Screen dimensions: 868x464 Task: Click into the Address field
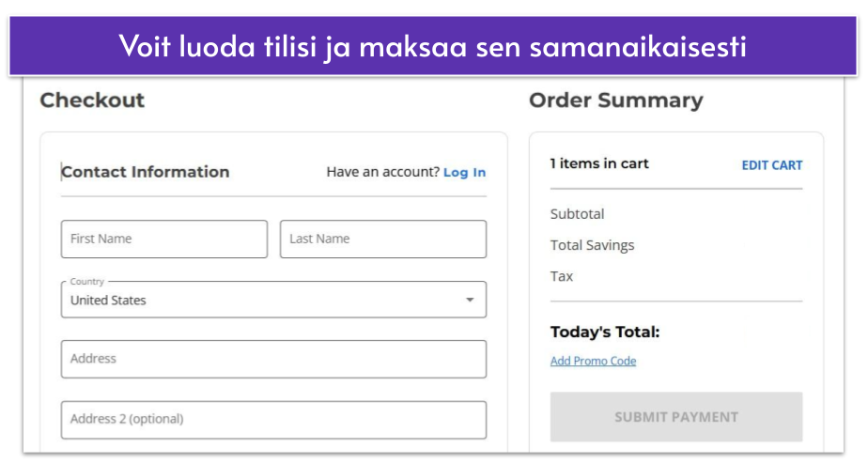tap(273, 359)
